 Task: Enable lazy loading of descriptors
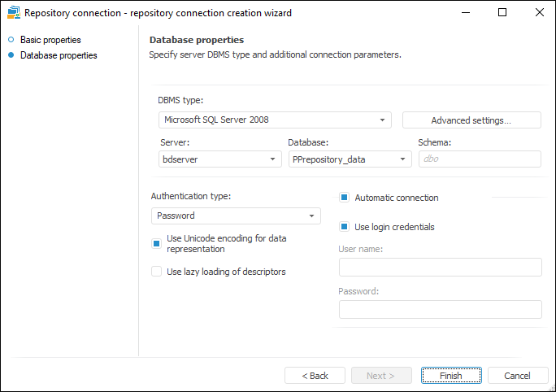coord(157,272)
